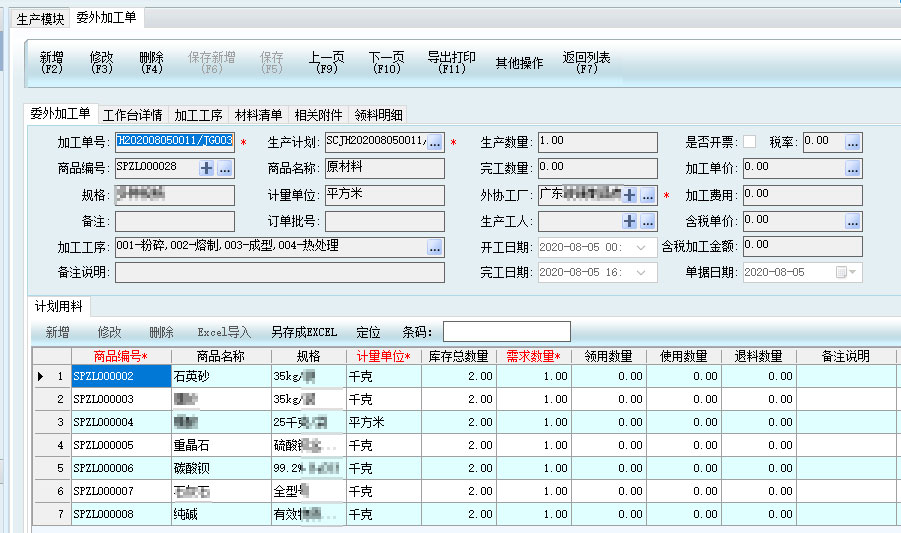Screen dimensions: 901x533
Task: Open the 材料清单 tab
Action: click(259, 115)
